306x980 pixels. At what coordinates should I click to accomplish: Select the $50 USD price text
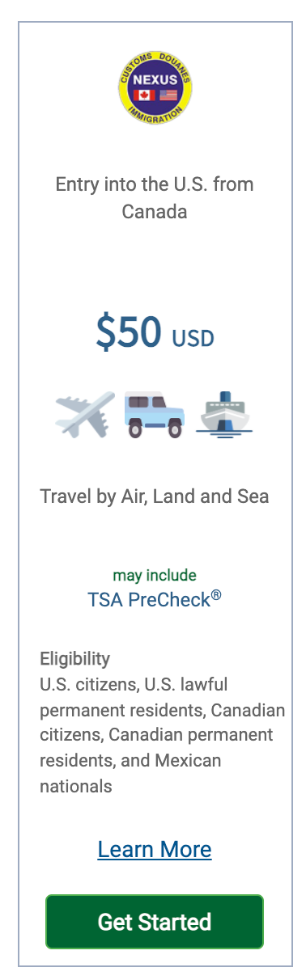click(x=155, y=333)
